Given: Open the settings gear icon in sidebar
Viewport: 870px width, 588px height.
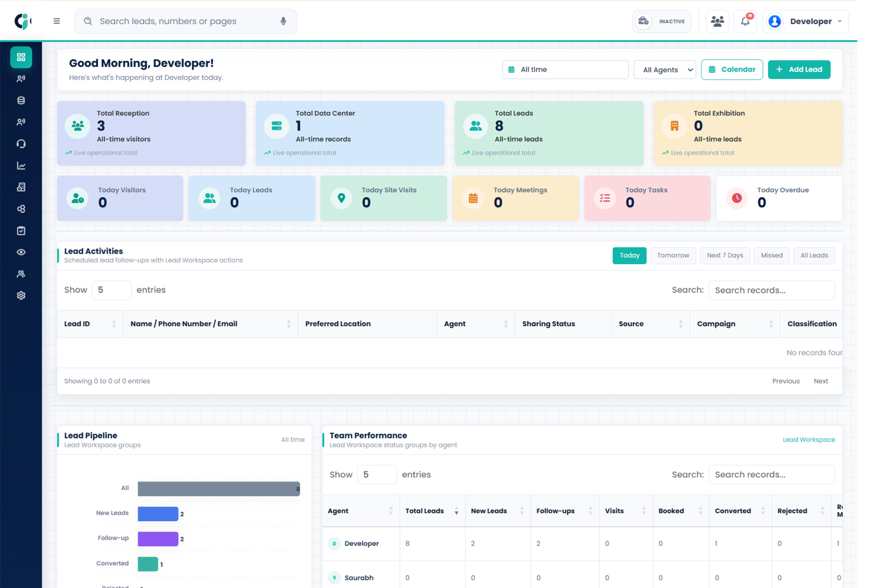Looking at the screenshot, I should coord(21,295).
